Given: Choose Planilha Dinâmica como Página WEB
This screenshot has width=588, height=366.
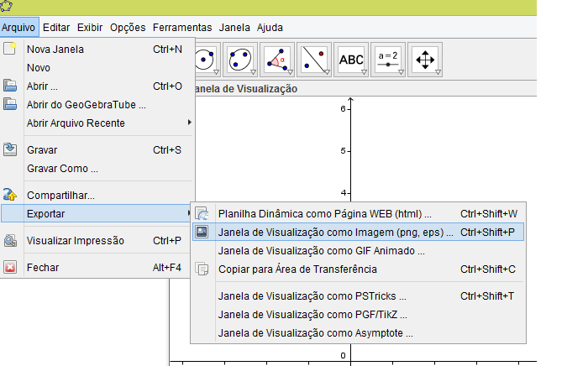Looking at the screenshot, I should click(x=324, y=213).
